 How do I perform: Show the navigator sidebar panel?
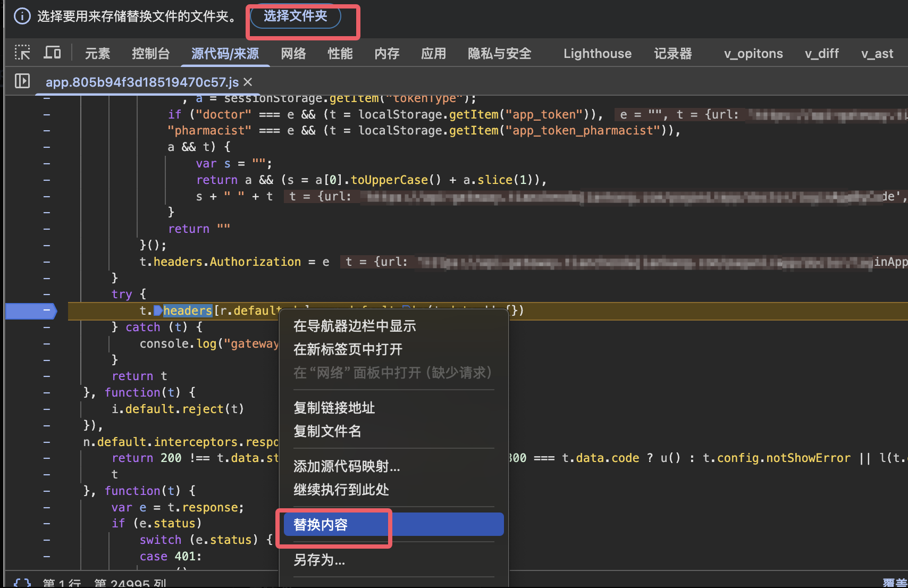pyautogui.click(x=22, y=81)
